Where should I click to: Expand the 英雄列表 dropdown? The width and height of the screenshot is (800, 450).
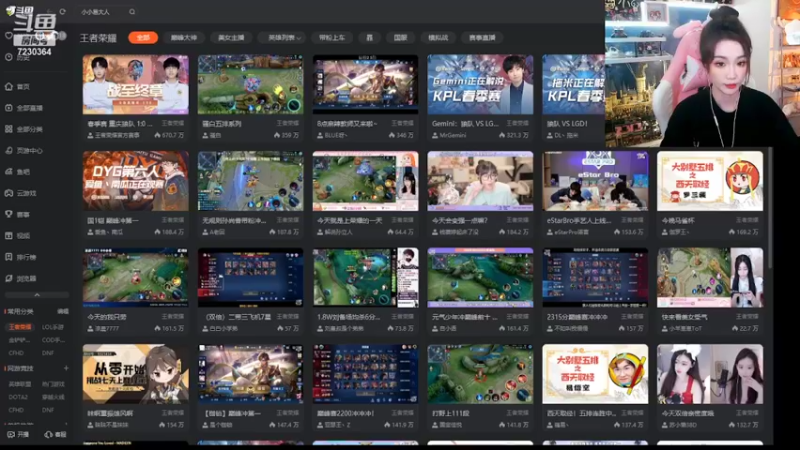(x=284, y=38)
